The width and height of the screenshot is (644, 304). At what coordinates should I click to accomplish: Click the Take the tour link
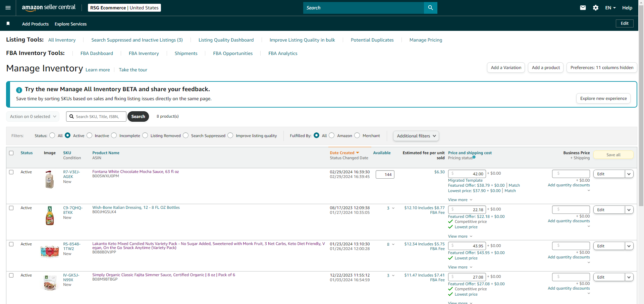pyautogui.click(x=133, y=70)
